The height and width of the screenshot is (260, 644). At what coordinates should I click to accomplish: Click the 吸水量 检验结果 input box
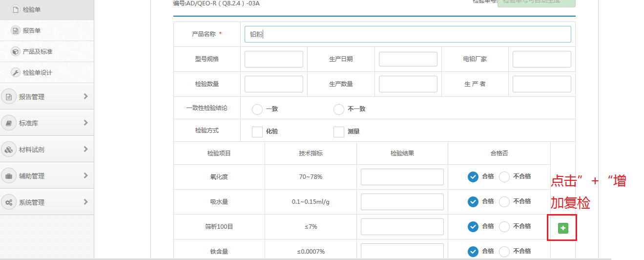tap(402, 202)
